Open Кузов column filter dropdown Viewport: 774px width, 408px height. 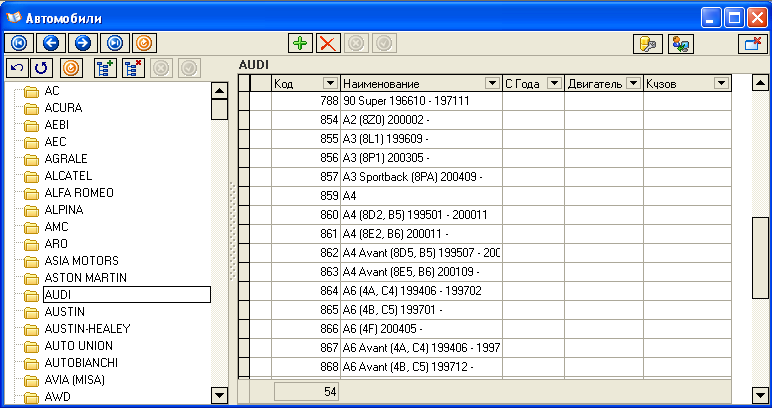721,83
